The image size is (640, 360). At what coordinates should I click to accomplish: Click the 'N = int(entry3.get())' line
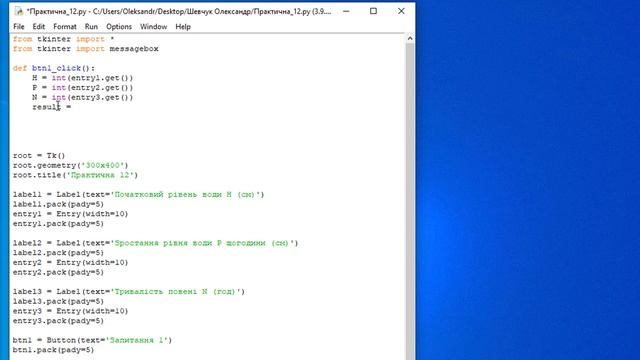pyautogui.click(x=83, y=98)
